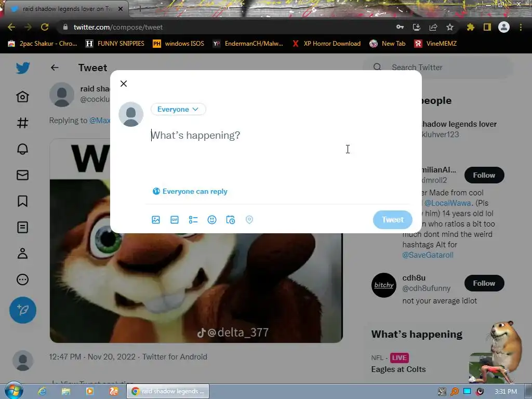Open the @SaveGataroll mention link

[428, 255]
